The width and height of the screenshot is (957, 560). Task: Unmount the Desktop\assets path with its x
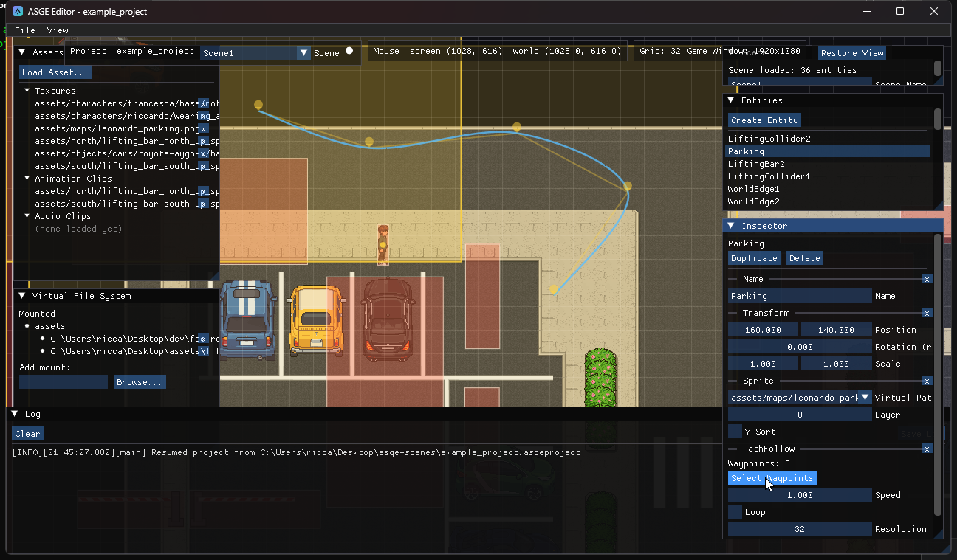(x=204, y=351)
